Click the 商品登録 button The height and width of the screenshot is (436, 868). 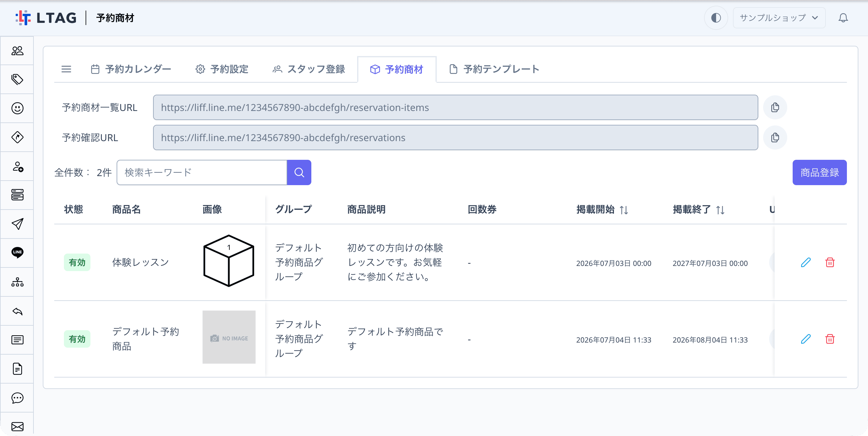point(819,173)
